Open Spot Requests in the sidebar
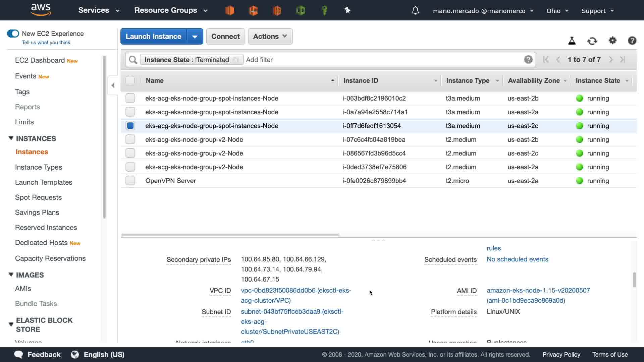644x362 pixels. coord(38,197)
